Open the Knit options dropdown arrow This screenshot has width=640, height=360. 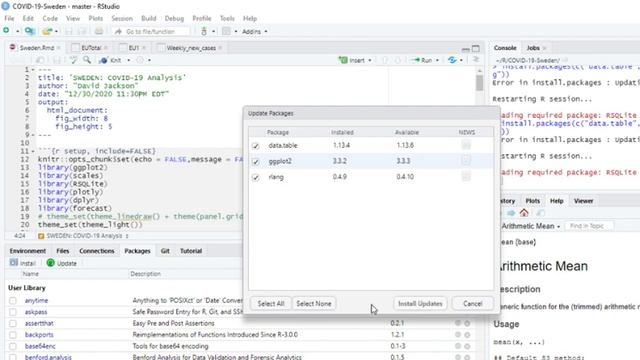pos(129,60)
